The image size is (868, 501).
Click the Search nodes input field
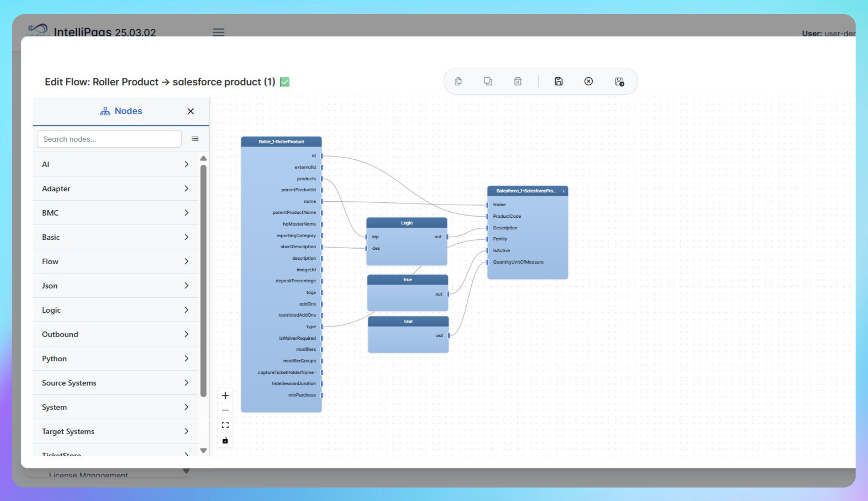(109, 139)
